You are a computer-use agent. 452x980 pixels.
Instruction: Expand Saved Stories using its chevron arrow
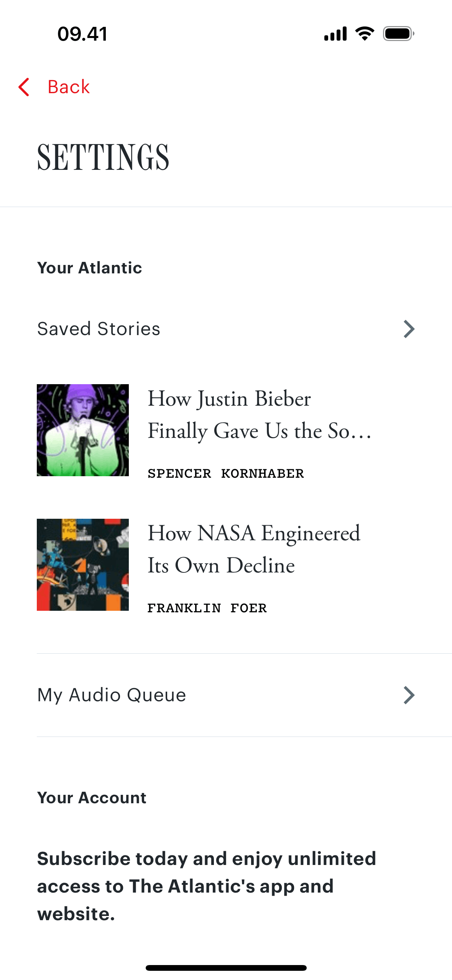point(409,329)
